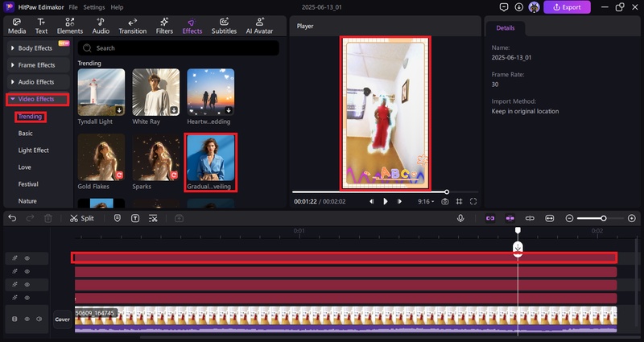Select the Heartw...edding effect thumbnail

coord(211,92)
